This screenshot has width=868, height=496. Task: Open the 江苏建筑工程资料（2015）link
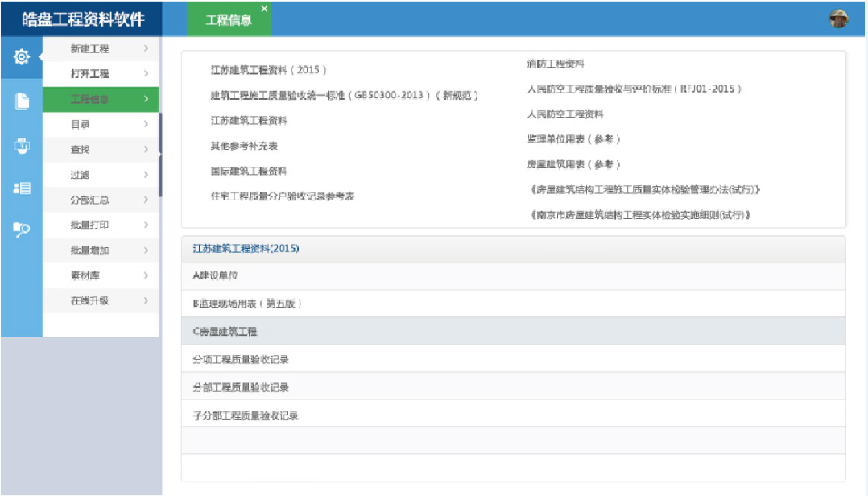pos(269,70)
